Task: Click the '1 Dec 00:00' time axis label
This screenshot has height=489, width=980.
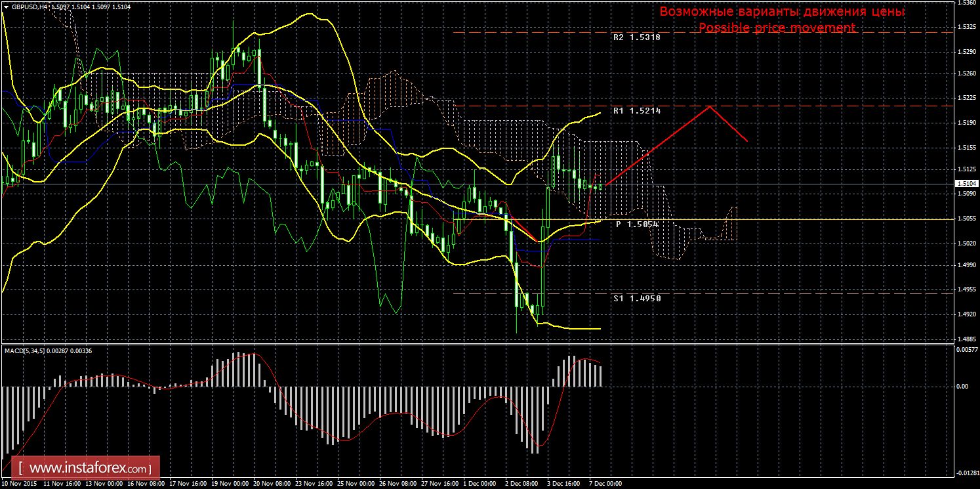Action: pos(480,484)
